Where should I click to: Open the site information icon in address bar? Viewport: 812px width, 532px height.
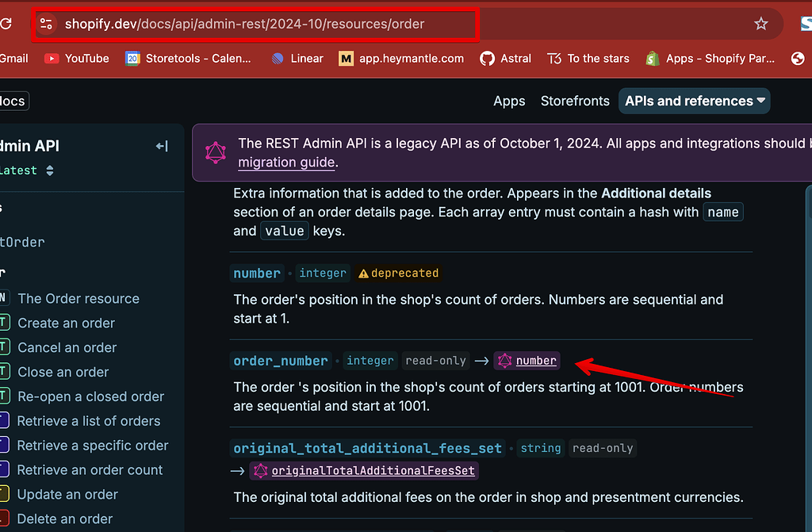[46, 24]
